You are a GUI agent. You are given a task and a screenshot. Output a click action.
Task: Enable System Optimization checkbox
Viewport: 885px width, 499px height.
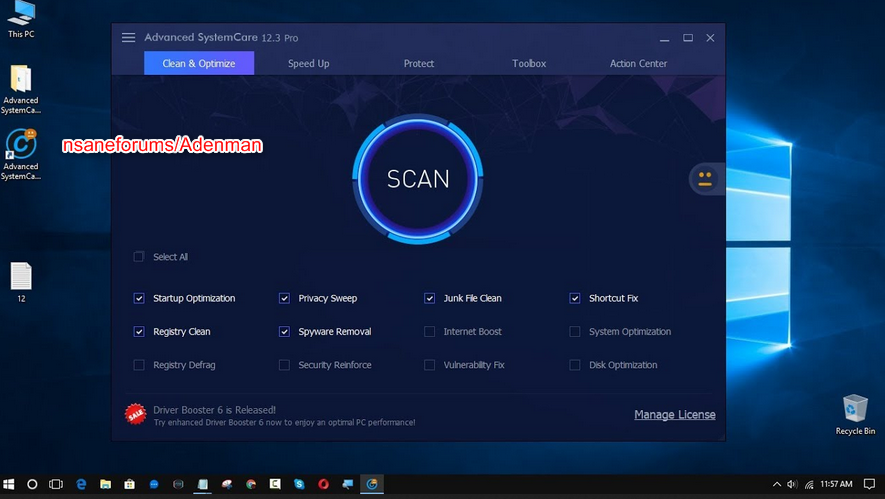pos(575,331)
